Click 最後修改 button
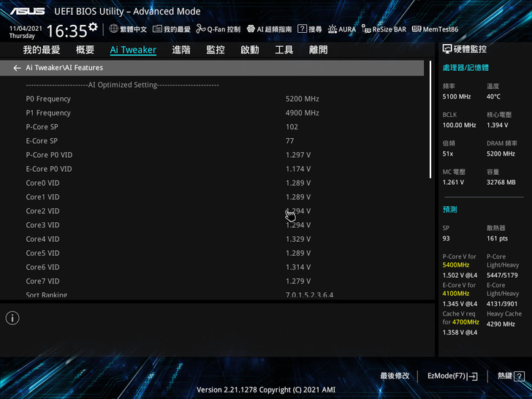 [395, 376]
